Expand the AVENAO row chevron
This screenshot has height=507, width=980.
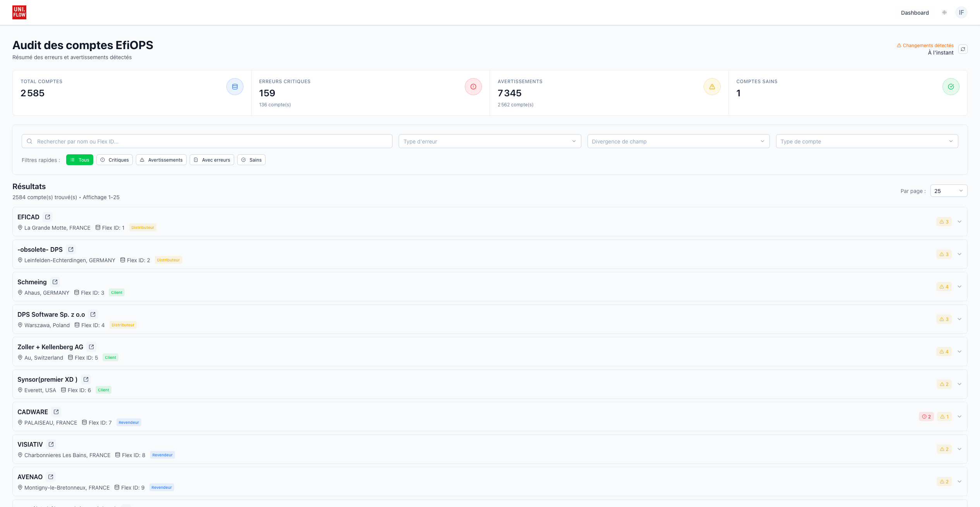click(959, 481)
